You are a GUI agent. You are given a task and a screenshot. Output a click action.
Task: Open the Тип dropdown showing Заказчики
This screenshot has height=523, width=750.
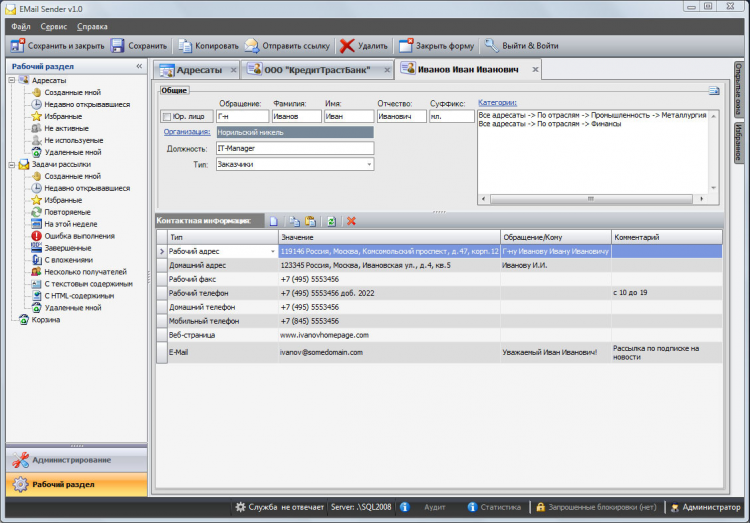tap(369, 164)
